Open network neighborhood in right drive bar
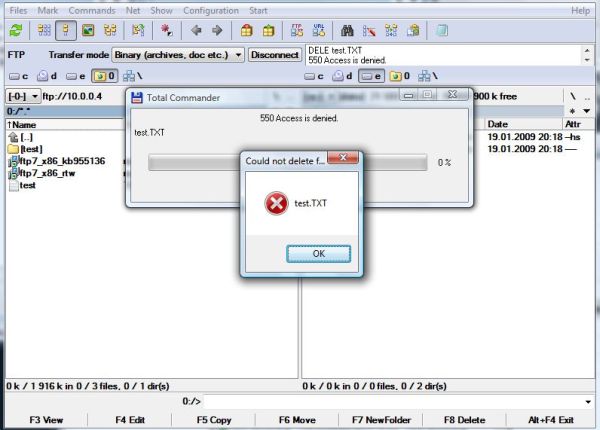600x430 pixels. point(428,77)
